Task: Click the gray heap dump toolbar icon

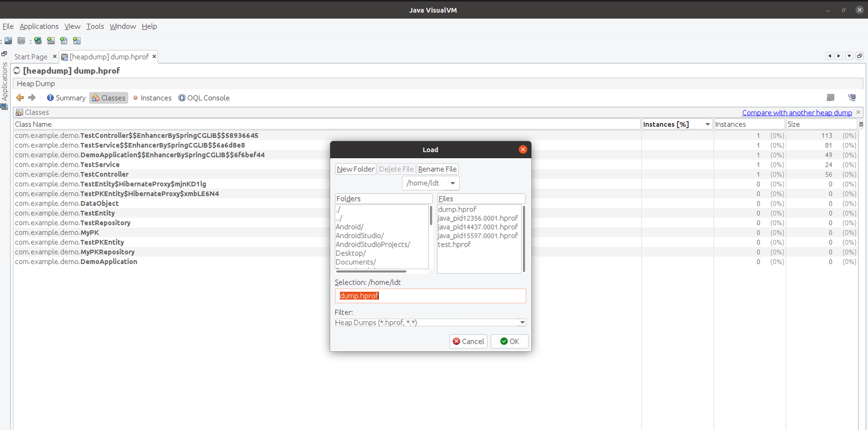Action: point(831,97)
